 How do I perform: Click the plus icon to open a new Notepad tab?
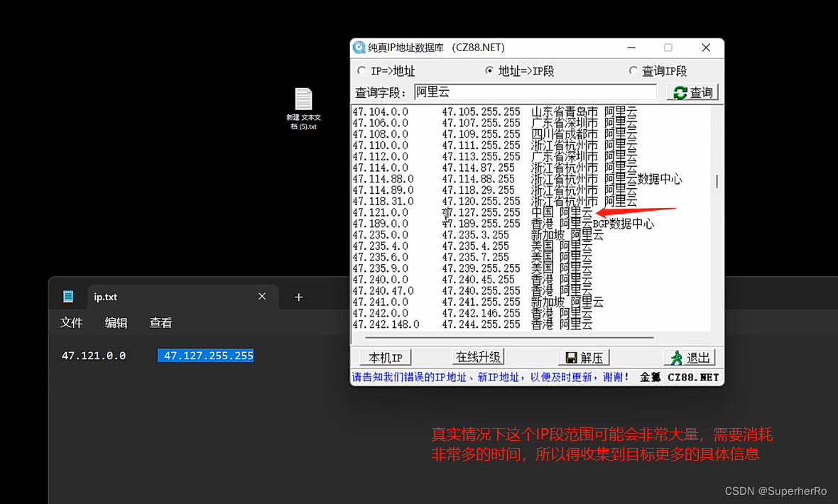[x=298, y=297]
